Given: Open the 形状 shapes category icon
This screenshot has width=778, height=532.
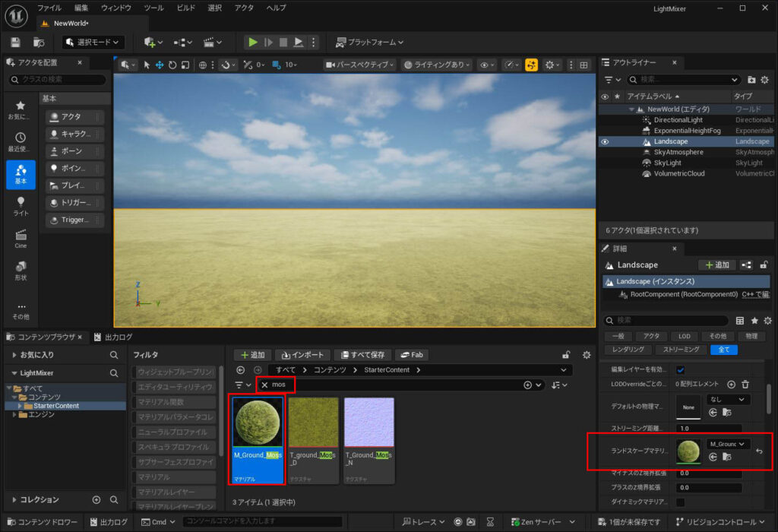Looking at the screenshot, I should pyautogui.click(x=21, y=271).
